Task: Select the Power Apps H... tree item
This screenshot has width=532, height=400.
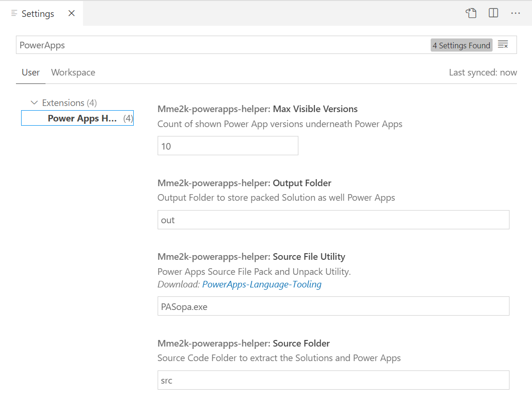Action: pos(77,118)
